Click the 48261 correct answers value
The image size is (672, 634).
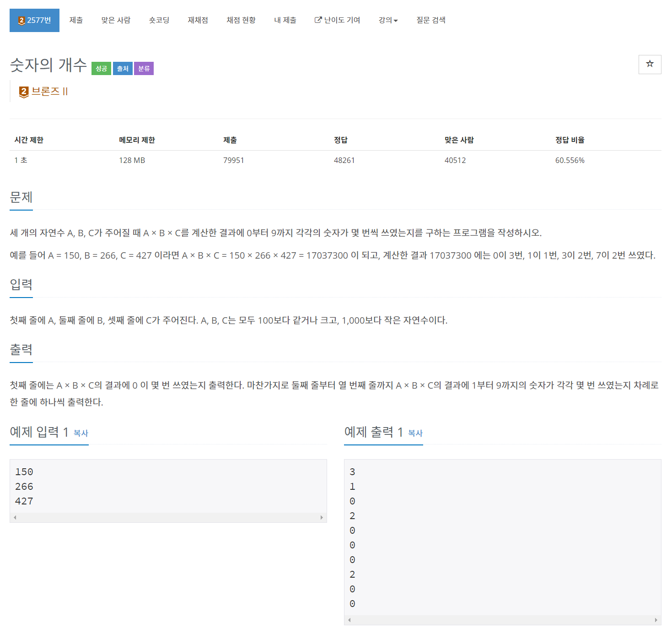344,160
